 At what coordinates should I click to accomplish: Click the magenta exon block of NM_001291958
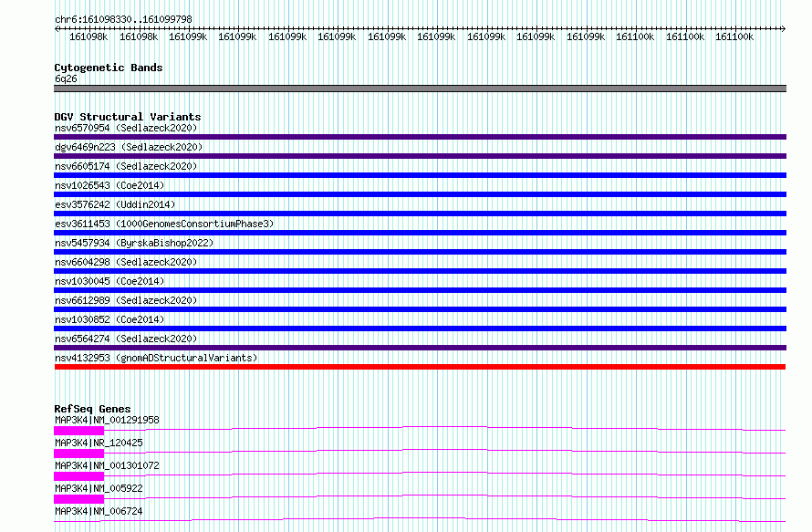click(78, 431)
